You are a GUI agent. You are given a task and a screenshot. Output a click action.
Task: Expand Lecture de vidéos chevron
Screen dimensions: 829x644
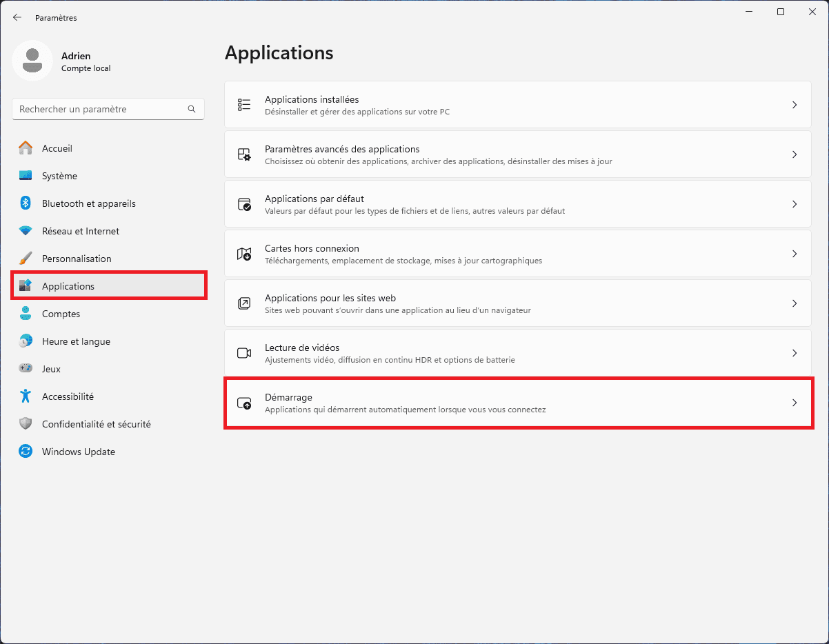[x=795, y=353]
